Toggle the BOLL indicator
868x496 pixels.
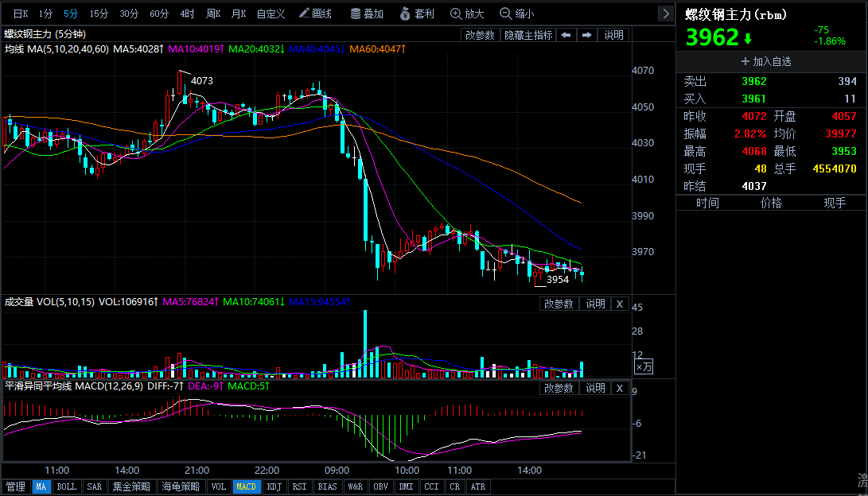tap(67, 486)
